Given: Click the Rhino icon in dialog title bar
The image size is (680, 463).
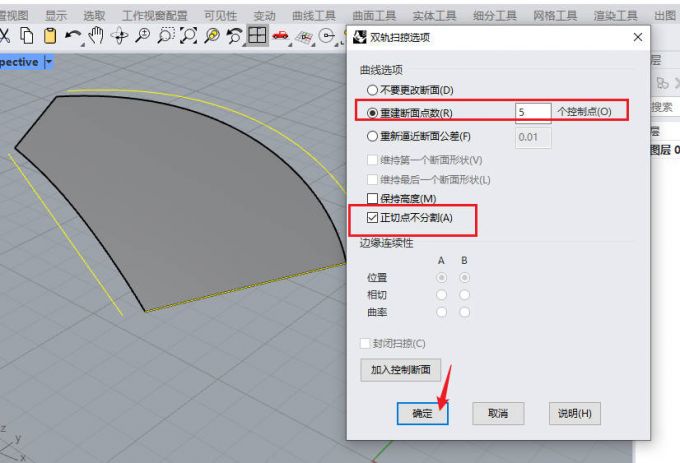Looking at the screenshot, I should click(360, 37).
